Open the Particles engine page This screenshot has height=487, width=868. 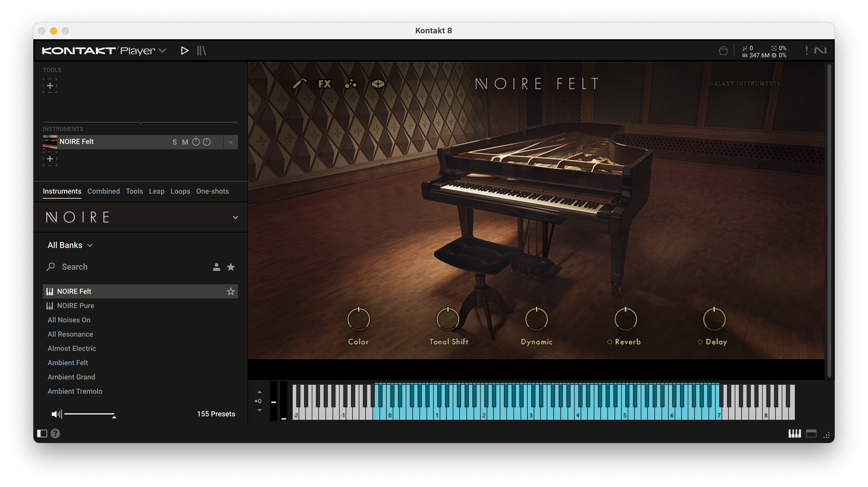(350, 84)
